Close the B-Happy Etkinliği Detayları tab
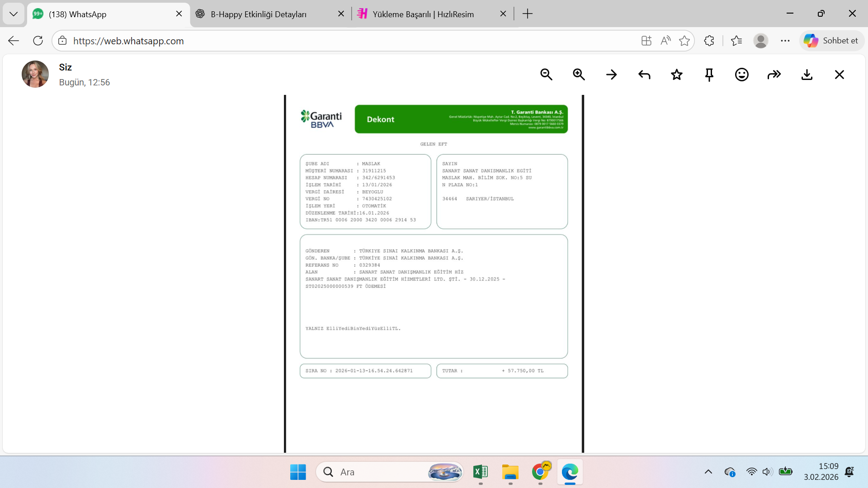This screenshot has height=488, width=868. pos(341,14)
